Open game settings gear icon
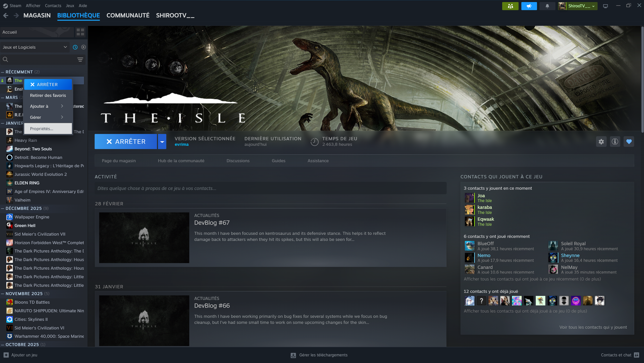 (601, 142)
